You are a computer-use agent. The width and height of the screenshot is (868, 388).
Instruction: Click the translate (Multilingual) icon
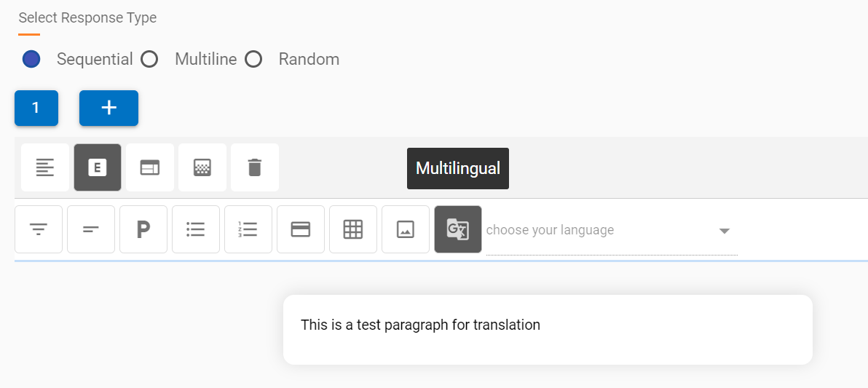tap(458, 229)
